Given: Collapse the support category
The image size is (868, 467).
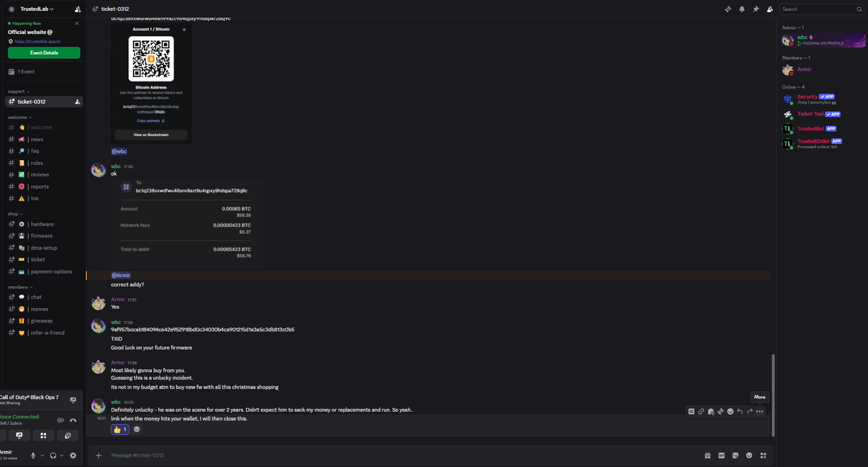Looking at the screenshot, I should [x=18, y=92].
